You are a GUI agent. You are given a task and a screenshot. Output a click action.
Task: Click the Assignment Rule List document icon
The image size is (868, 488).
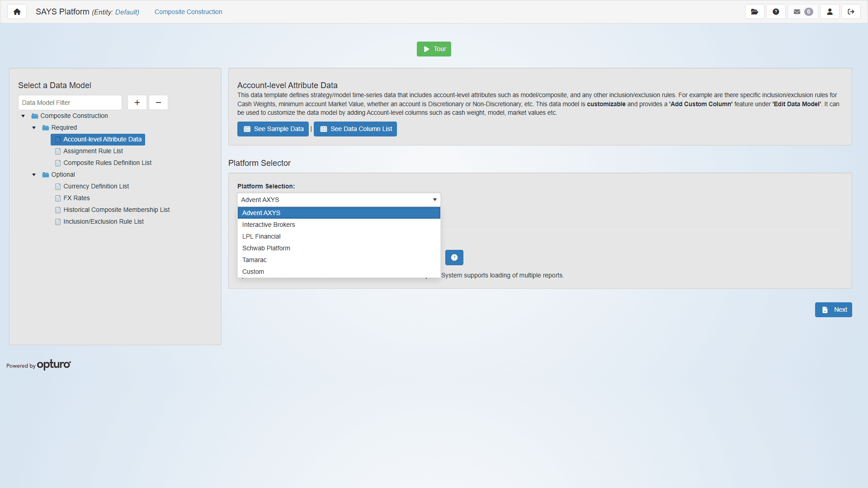pyautogui.click(x=58, y=151)
